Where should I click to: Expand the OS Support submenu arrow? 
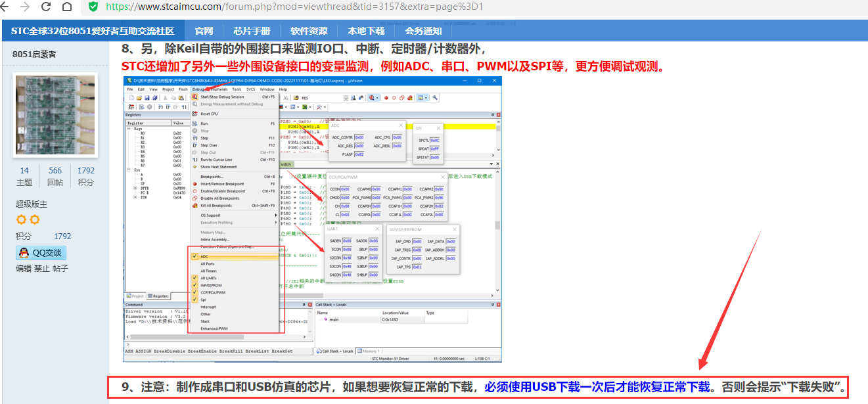click(276, 215)
